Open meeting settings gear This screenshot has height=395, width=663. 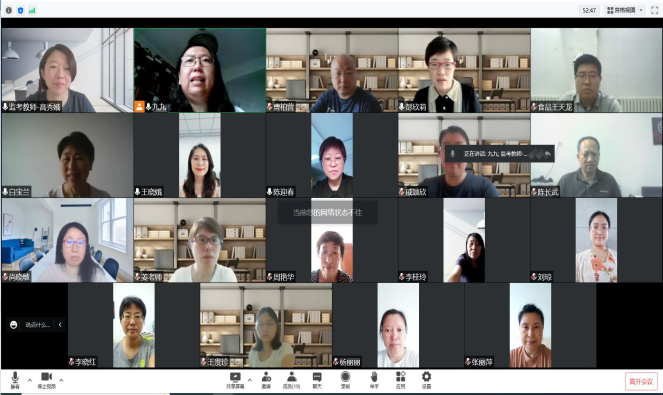tap(426, 380)
